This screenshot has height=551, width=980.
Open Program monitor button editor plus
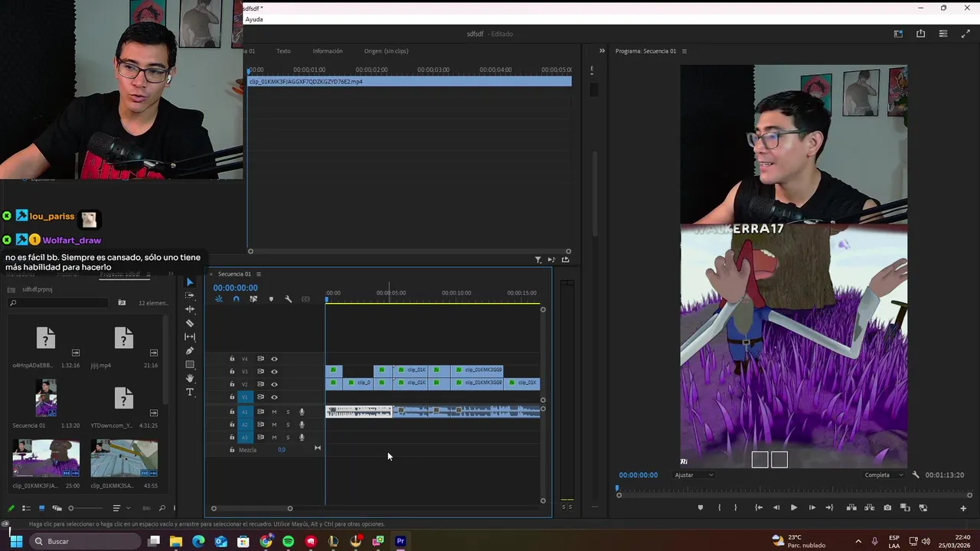(x=963, y=508)
